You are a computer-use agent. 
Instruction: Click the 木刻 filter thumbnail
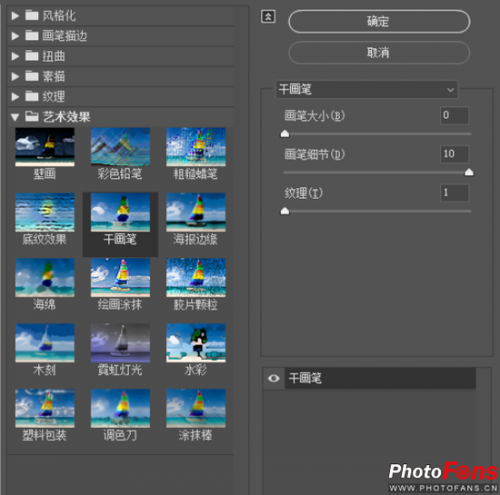click(45, 343)
